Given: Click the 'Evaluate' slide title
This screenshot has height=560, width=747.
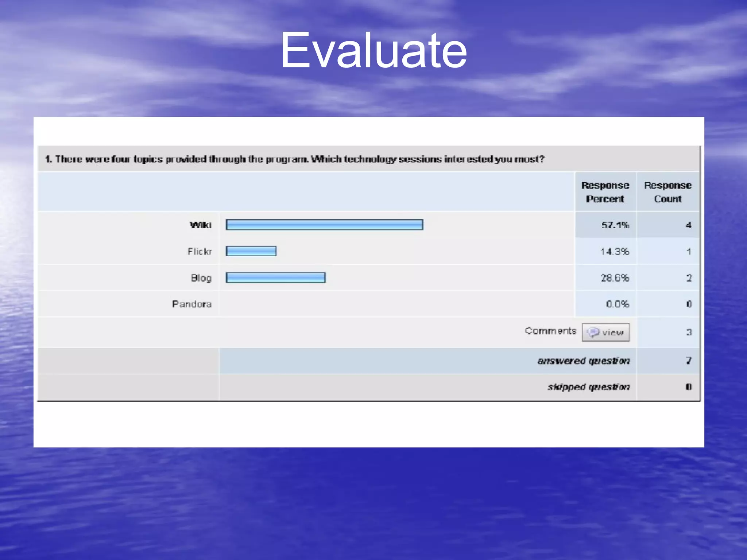Looking at the screenshot, I should [373, 50].
